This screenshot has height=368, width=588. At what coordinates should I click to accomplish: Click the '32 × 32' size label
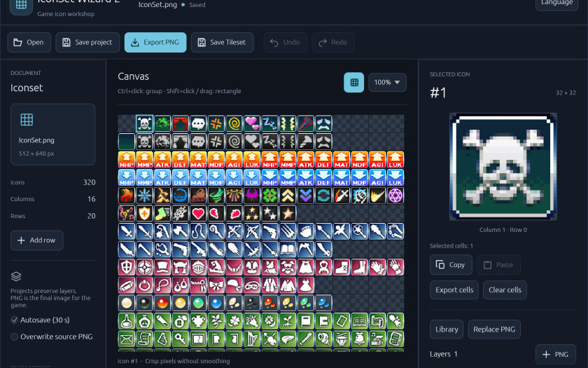(x=566, y=93)
